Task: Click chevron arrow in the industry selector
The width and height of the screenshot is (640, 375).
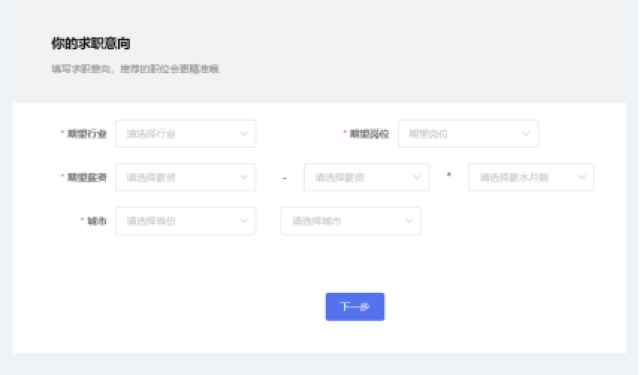Action: coord(243,134)
